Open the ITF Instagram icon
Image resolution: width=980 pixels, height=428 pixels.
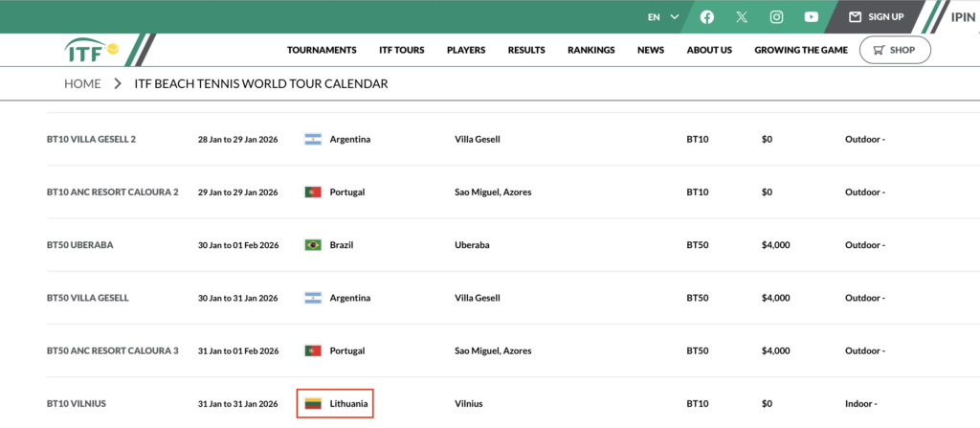coord(777,16)
